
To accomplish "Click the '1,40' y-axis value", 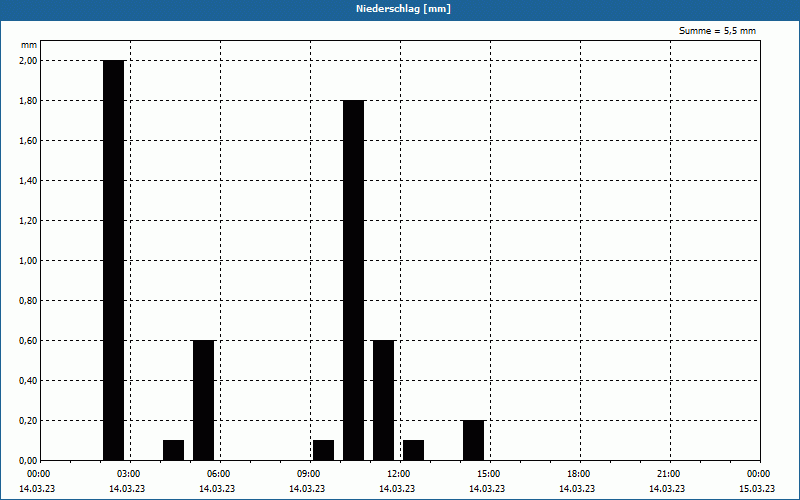I will click(x=28, y=181).
